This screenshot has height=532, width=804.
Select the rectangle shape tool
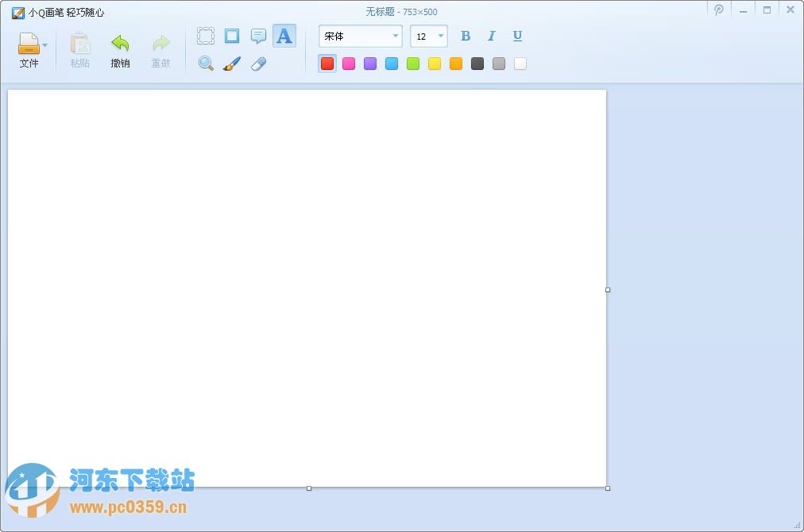click(231, 35)
